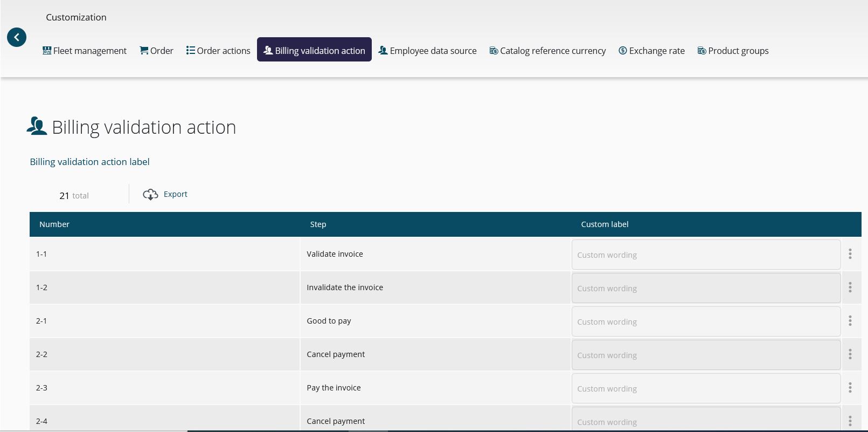Open three-dot menu for Validate invoice row
Viewport: 868px width, 432px height.
[x=850, y=254]
